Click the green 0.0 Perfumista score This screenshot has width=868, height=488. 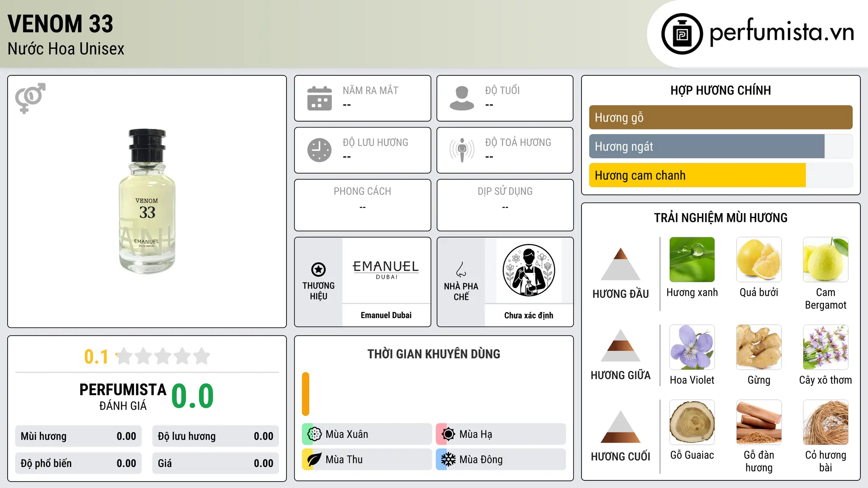pos(192,396)
